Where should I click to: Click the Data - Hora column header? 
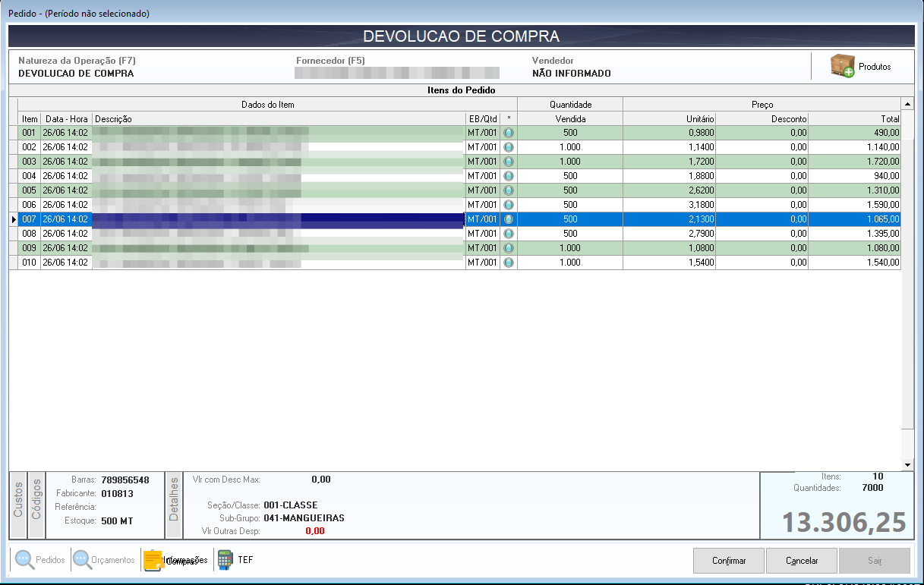tap(67, 119)
